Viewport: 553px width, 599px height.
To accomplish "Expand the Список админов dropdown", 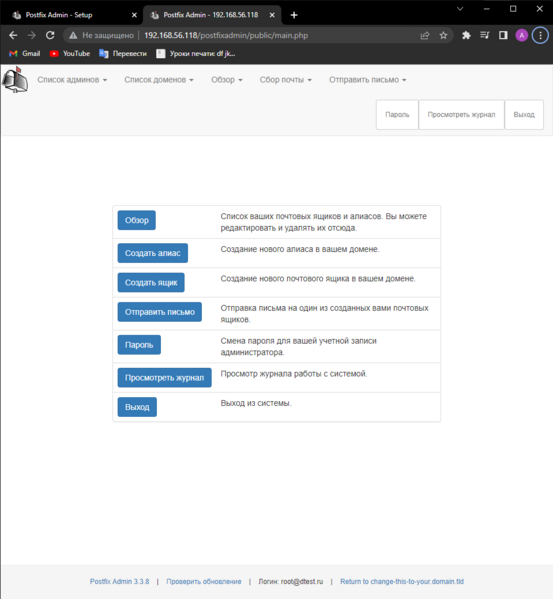I will click(x=72, y=80).
